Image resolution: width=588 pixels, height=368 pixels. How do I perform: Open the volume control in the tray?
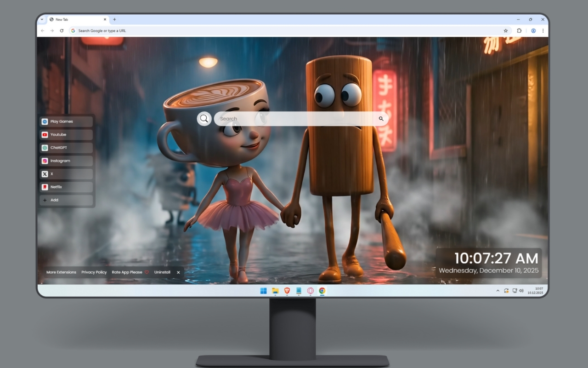[521, 291]
